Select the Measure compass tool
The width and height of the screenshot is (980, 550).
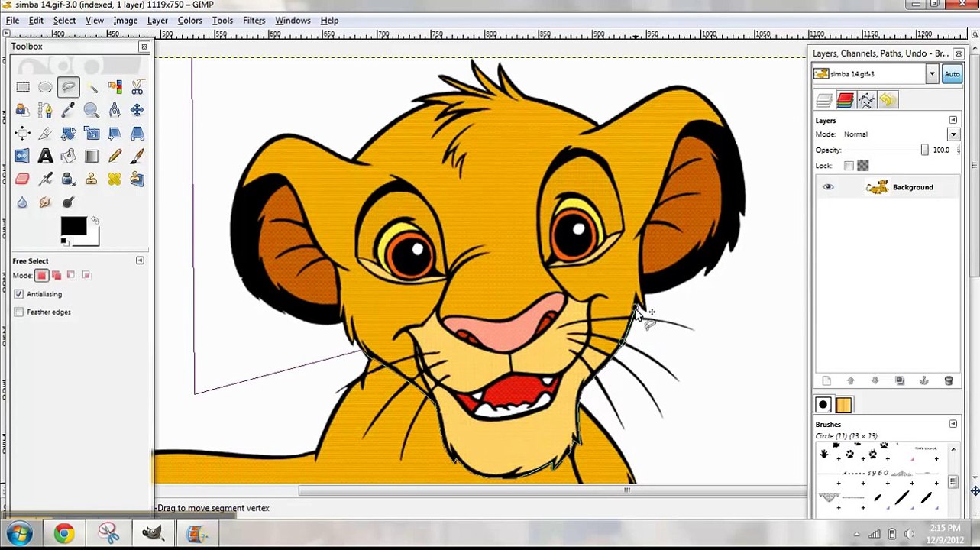coord(114,111)
